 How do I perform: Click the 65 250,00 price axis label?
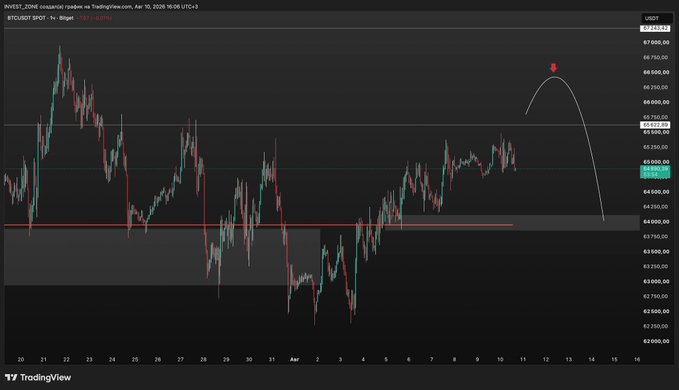point(656,147)
